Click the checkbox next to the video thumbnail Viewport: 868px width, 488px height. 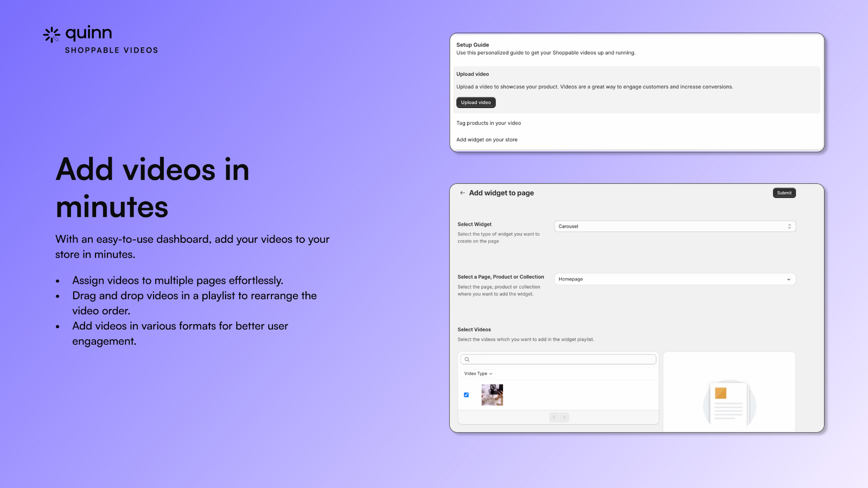click(466, 395)
